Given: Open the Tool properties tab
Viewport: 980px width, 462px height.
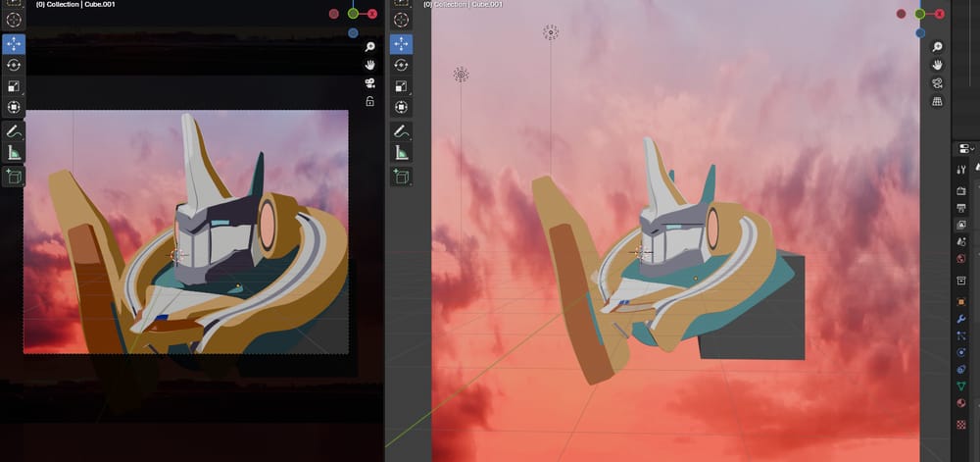Looking at the screenshot, I should [x=961, y=170].
